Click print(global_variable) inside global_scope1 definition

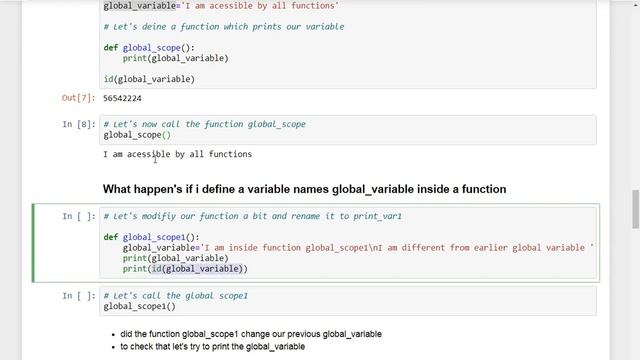click(x=176, y=258)
